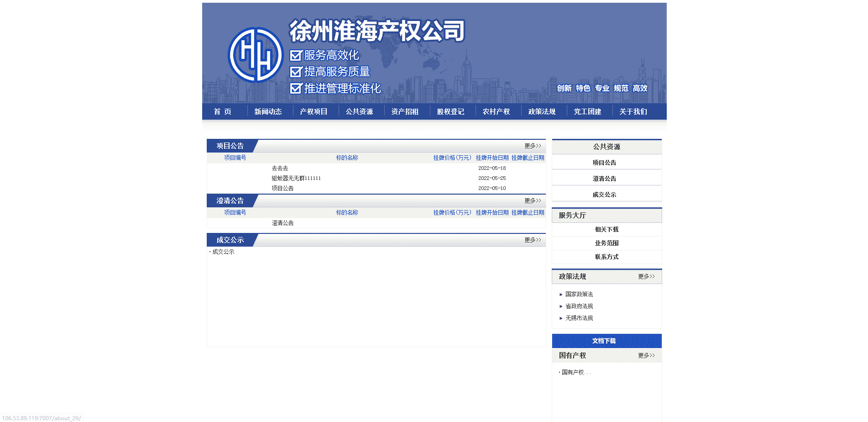Expand 更多 in the 澄清公告 section
The height and width of the screenshot is (422, 868).
click(532, 201)
